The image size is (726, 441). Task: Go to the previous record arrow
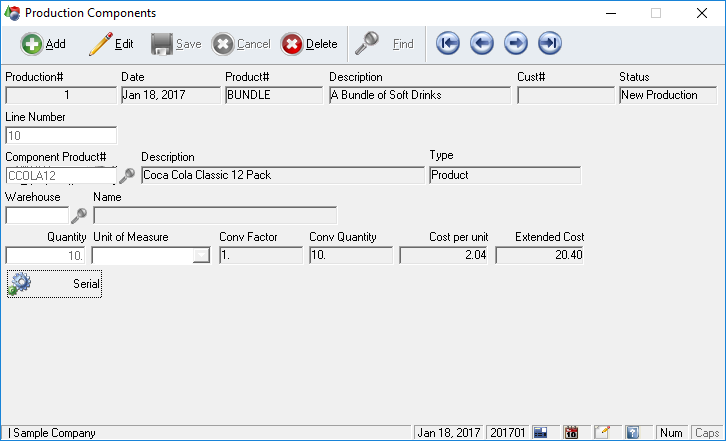(x=482, y=44)
